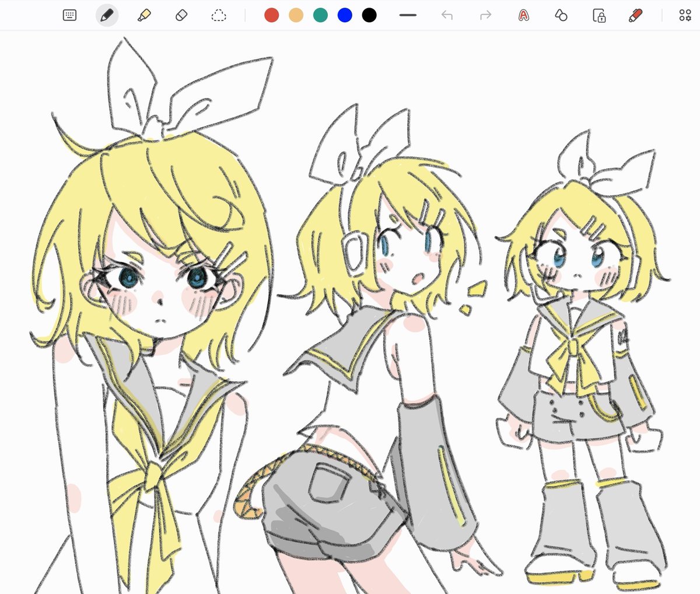The image size is (700, 594).
Task: Select the lasso selection tool
Action: click(219, 15)
